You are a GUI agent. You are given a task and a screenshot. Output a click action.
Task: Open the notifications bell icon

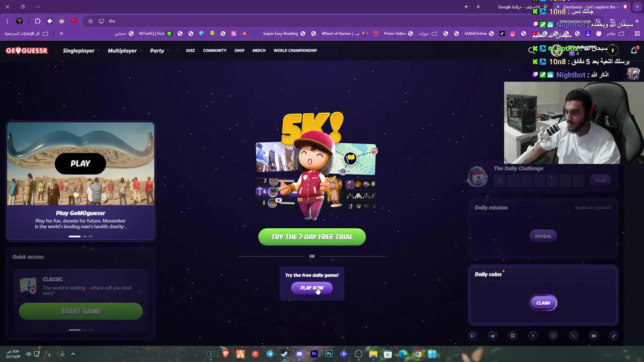(x=634, y=50)
